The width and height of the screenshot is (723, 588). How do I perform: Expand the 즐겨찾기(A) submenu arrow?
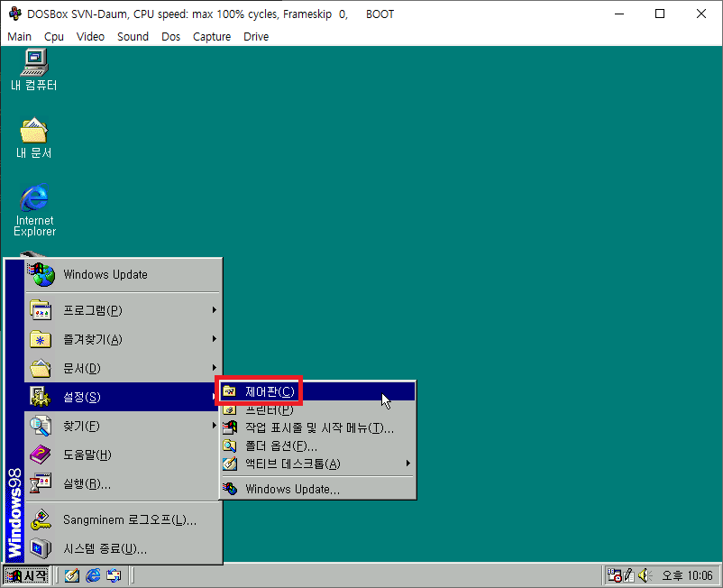point(215,339)
